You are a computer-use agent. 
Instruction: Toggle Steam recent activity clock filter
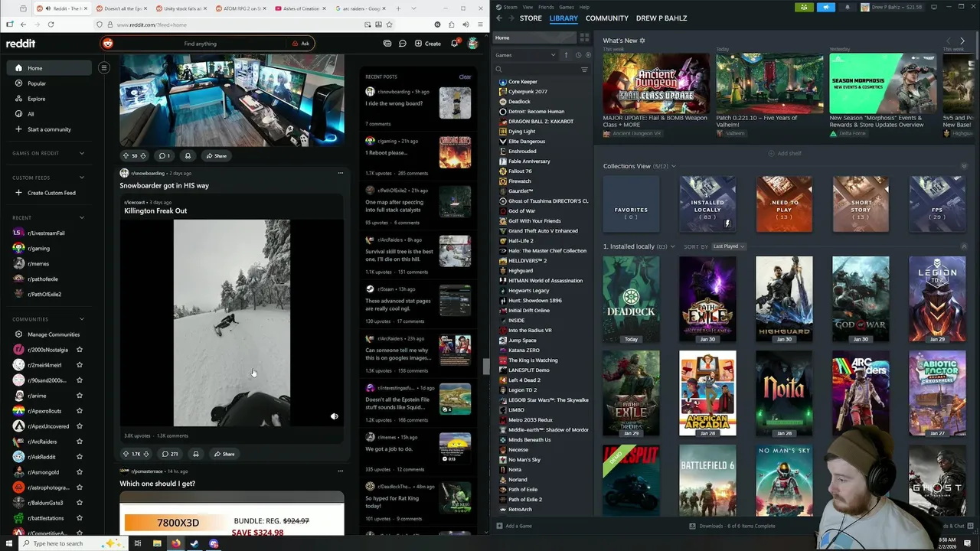point(578,55)
